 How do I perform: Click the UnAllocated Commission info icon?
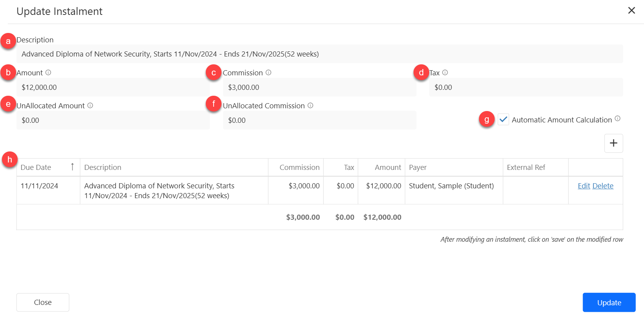coord(310,106)
